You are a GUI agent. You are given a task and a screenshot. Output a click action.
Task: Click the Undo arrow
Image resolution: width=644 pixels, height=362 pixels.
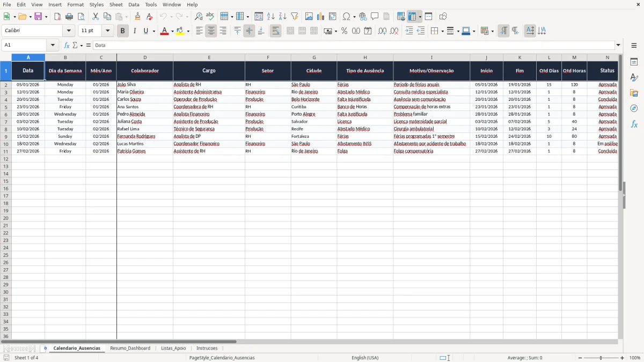click(164, 17)
